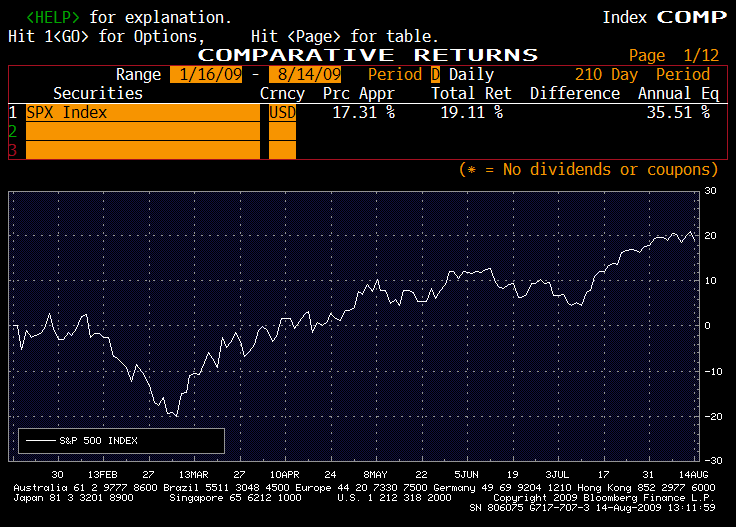Select the SPX Index security field
736x527 pixels.
(x=143, y=113)
